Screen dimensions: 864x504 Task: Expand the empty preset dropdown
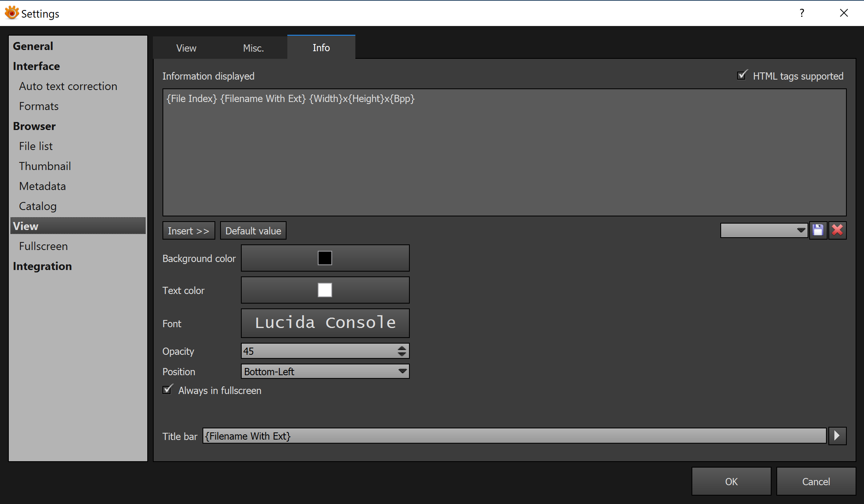click(764, 230)
